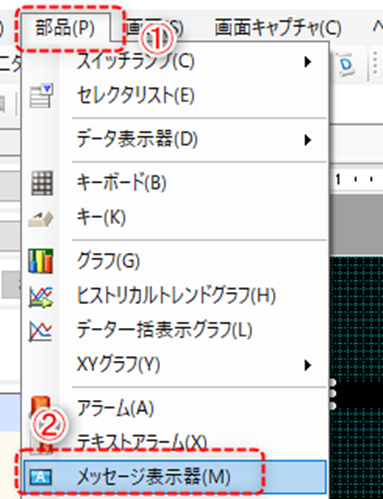This screenshot has height=499, width=383.
Task: Select データ一括表示グラフ(L) menu item
Action: click(175, 330)
